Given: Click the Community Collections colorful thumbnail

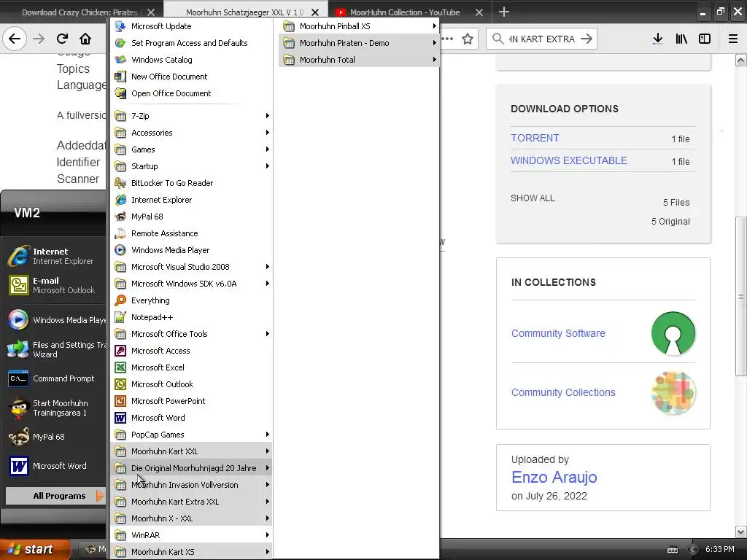Looking at the screenshot, I should 673,392.
